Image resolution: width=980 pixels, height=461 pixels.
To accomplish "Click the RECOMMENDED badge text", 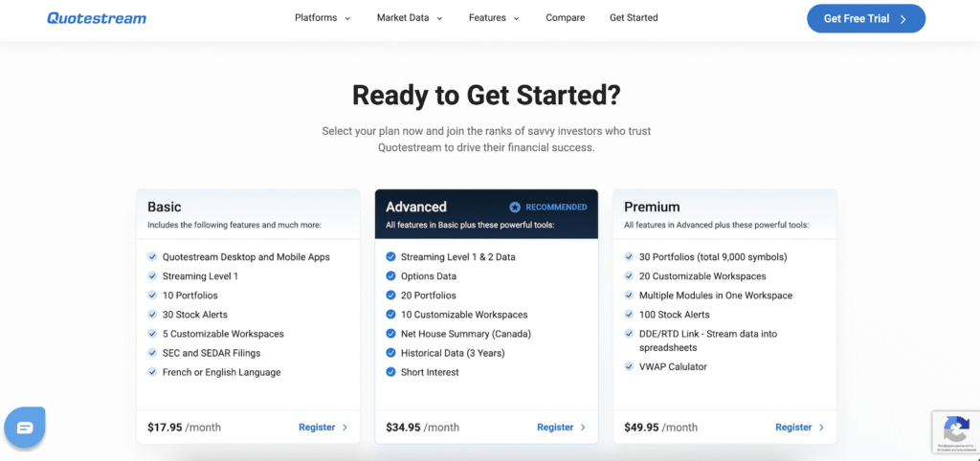I will tap(556, 207).
